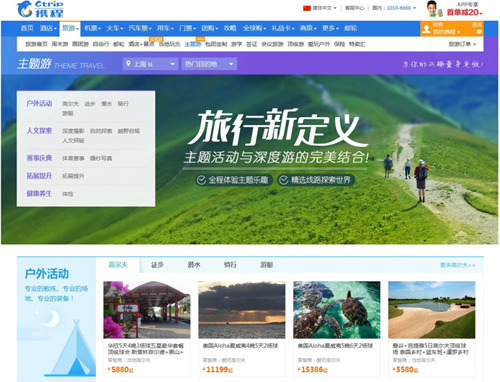500x382 pixels.
Task: Click the location pin icon beside 上海
Action: pyautogui.click(x=128, y=63)
